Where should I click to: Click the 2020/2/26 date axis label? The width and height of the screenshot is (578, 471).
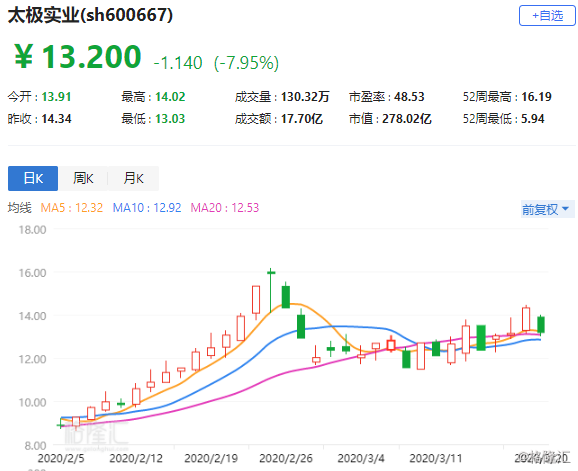pyautogui.click(x=286, y=458)
